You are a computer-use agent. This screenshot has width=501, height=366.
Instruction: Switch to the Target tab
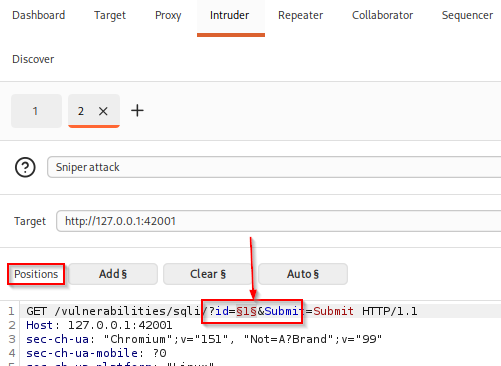click(110, 15)
